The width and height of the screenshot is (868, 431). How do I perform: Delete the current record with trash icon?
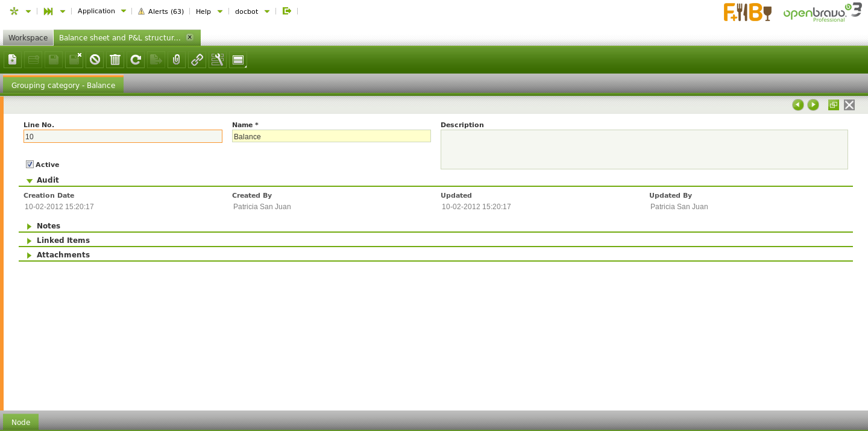pyautogui.click(x=115, y=60)
